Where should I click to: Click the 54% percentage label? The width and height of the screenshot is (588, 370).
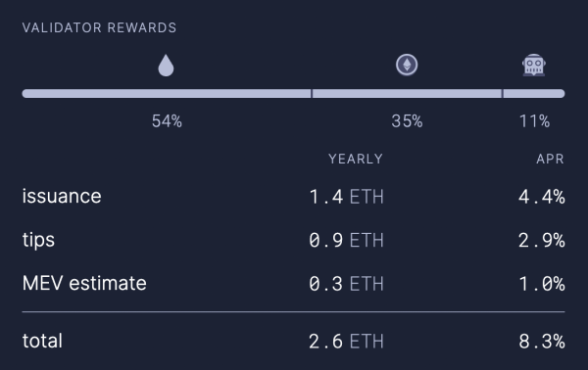click(167, 121)
